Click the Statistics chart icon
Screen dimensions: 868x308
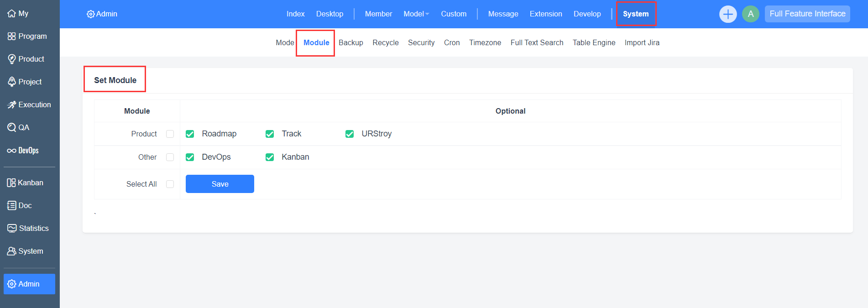coord(12,228)
